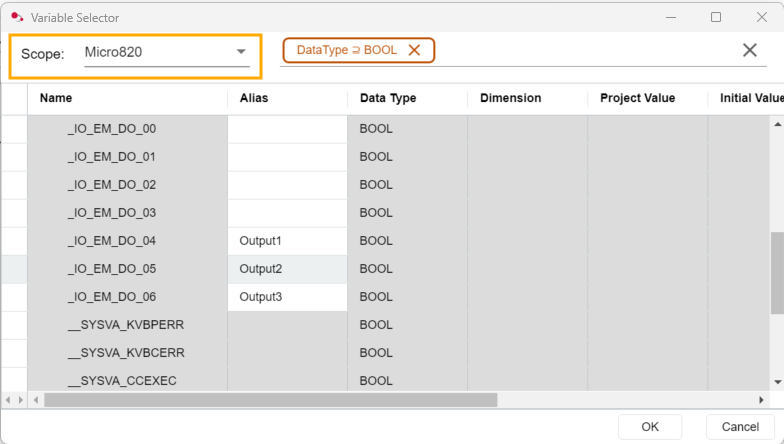Maximize the Variable Selector window
Viewport: 784px width, 444px height.
click(x=716, y=17)
